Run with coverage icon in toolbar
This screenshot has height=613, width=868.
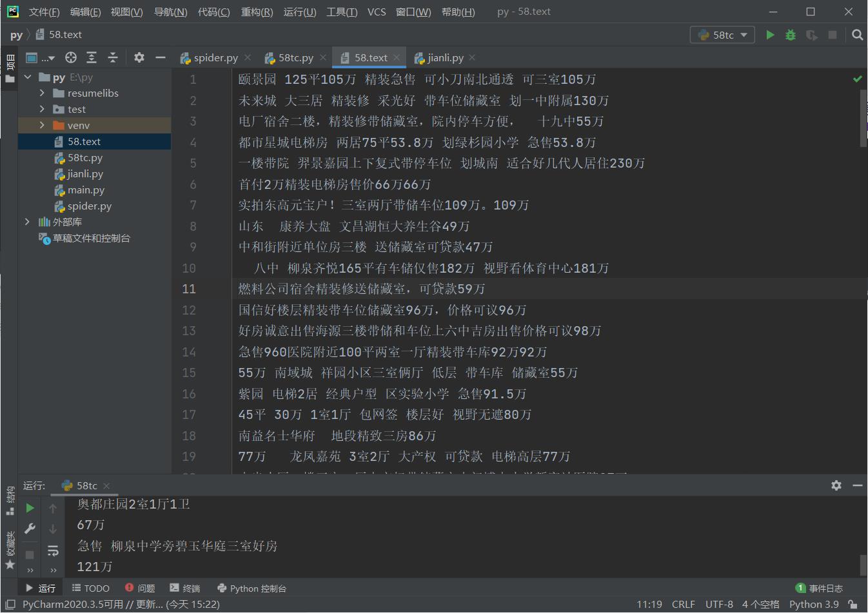point(812,35)
